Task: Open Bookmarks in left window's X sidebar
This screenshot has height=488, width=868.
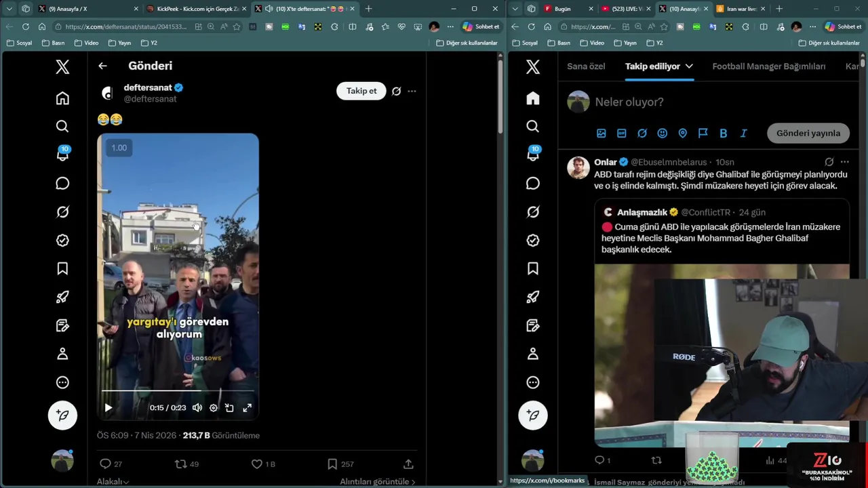Action: (62, 269)
